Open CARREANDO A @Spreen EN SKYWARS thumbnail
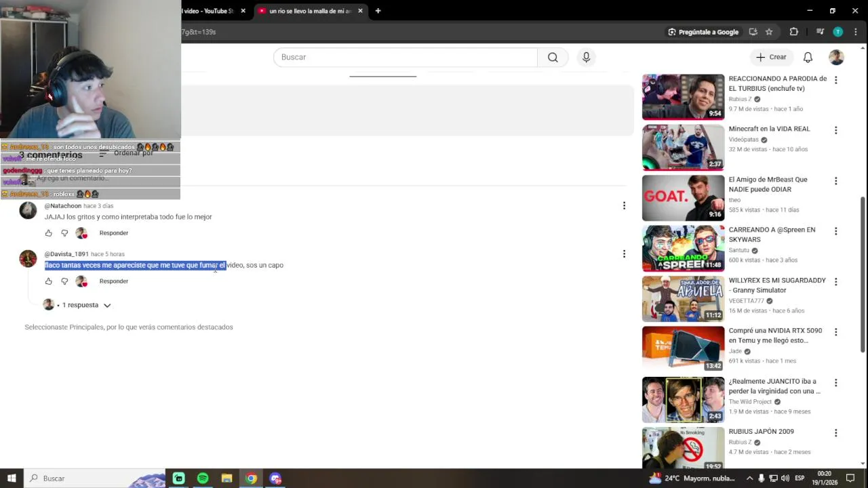This screenshot has width=868, height=488. (683, 248)
